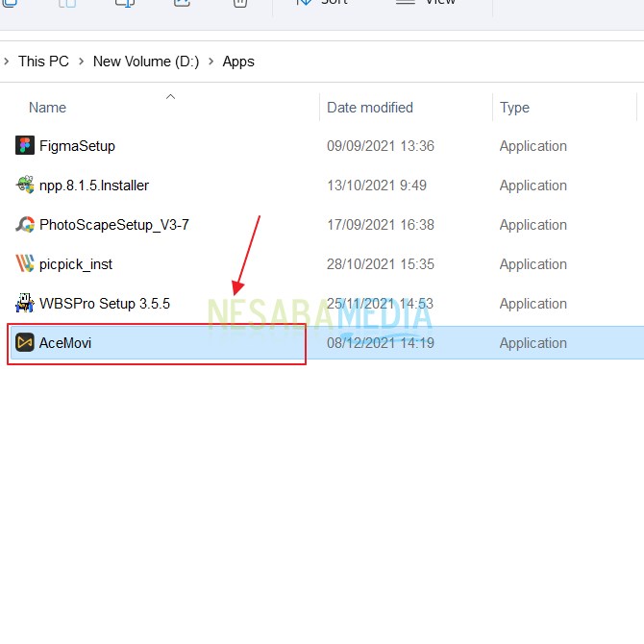
Task: Sort the list by Date modified column
Action: tap(370, 108)
